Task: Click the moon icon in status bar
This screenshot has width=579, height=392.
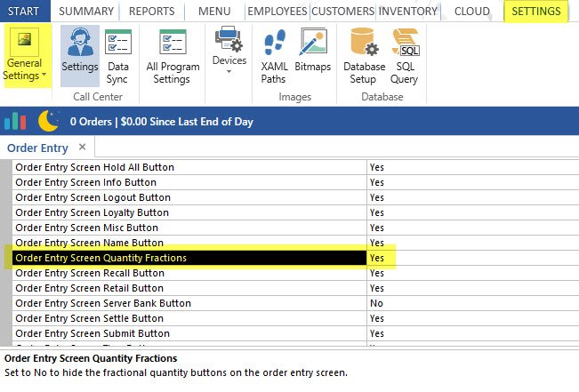Action: click(x=47, y=121)
